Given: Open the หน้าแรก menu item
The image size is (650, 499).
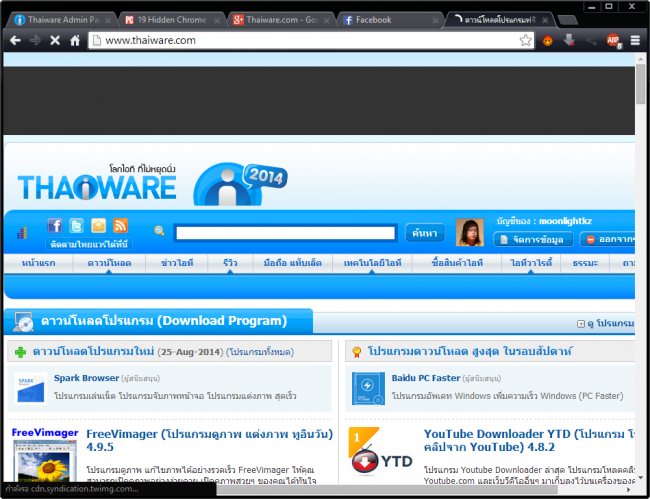Looking at the screenshot, I should pyautogui.click(x=39, y=263).
